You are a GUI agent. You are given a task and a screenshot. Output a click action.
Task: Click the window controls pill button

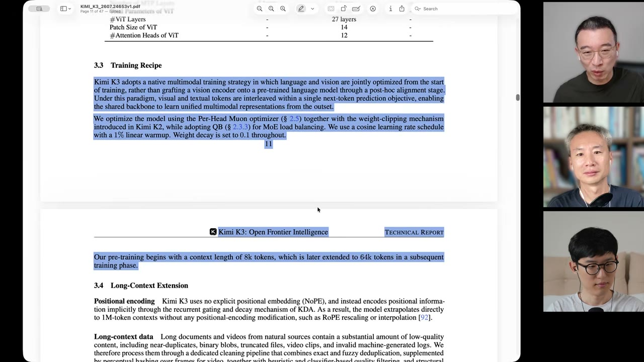point(39,9)
